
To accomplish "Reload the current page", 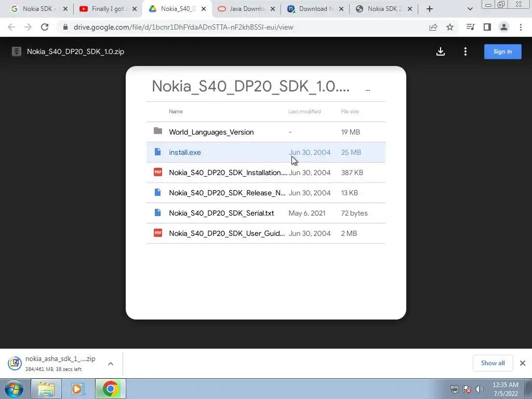I will (45, 27).
